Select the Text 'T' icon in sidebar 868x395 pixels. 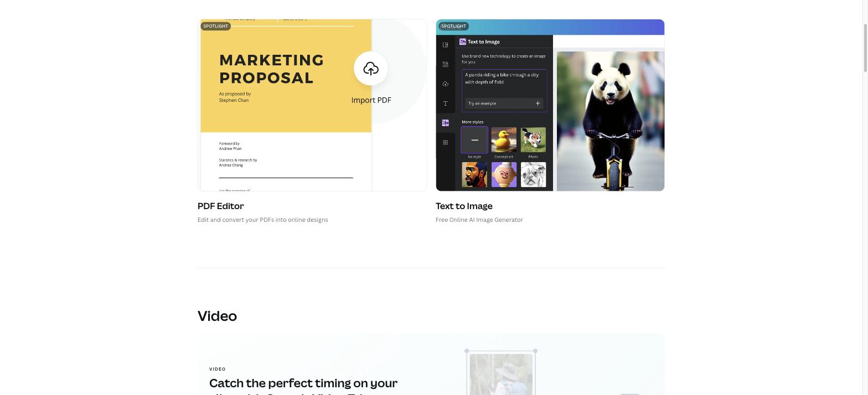point(445,103)
